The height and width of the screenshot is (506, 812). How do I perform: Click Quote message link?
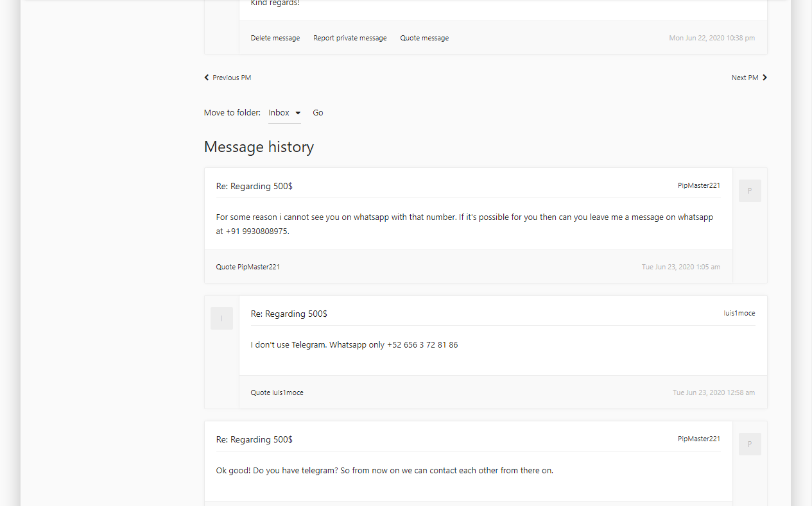(424, 38)
